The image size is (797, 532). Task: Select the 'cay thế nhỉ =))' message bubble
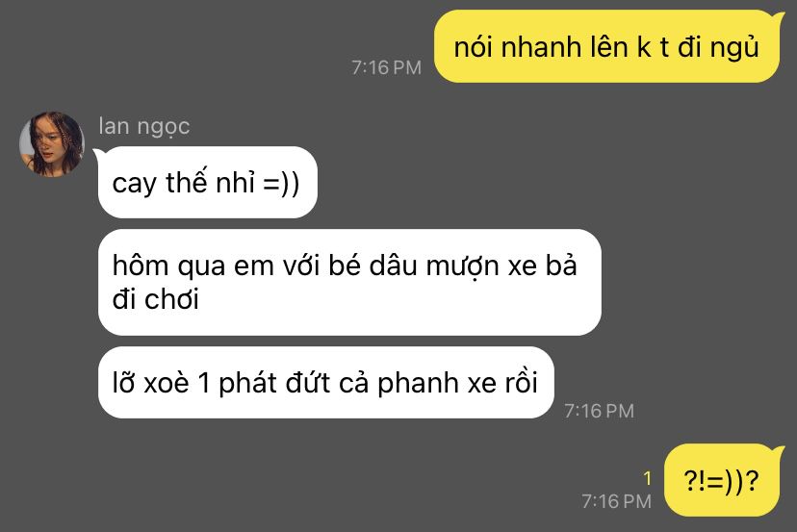click(207, 183)
